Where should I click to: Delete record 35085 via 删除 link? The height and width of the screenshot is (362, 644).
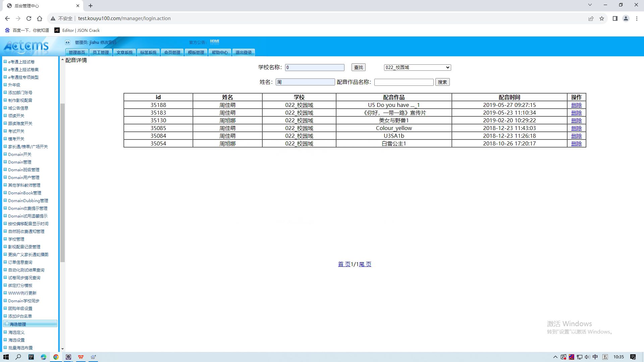point(576,128)
